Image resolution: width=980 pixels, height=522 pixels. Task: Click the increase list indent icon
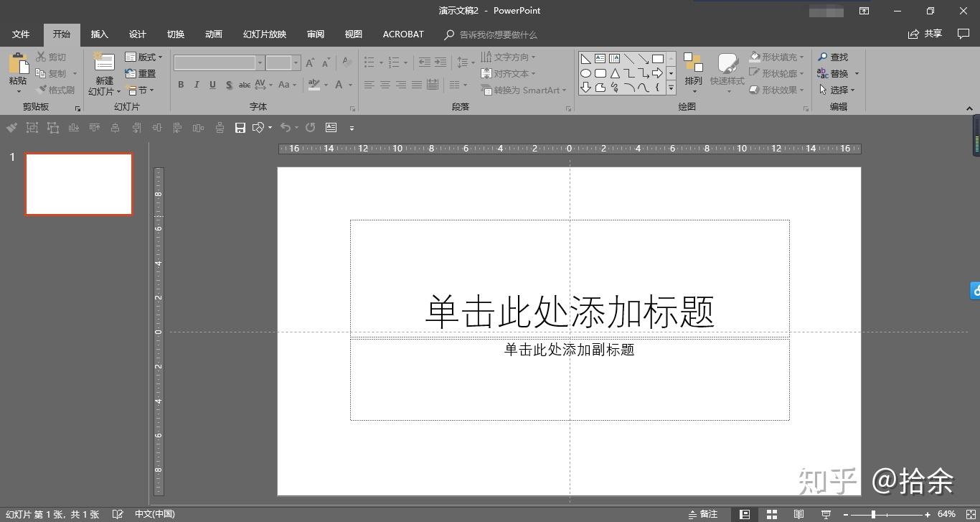(440, 63)
